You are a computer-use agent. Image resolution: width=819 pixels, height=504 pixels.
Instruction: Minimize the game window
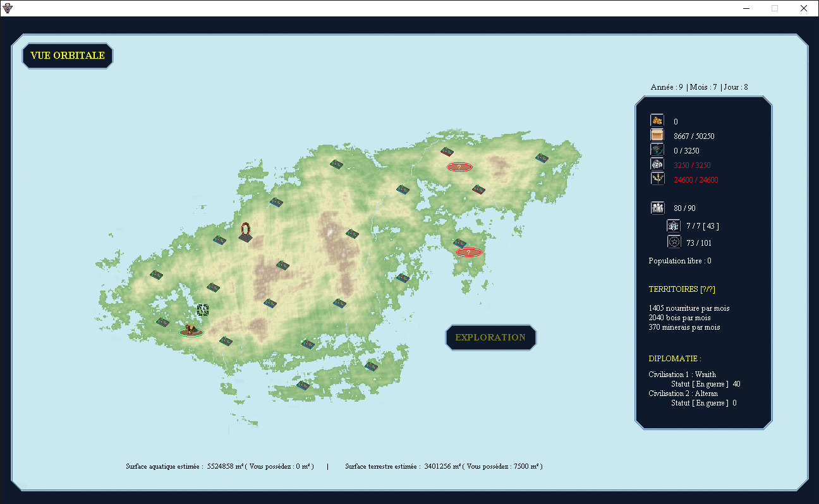point(746,8)
